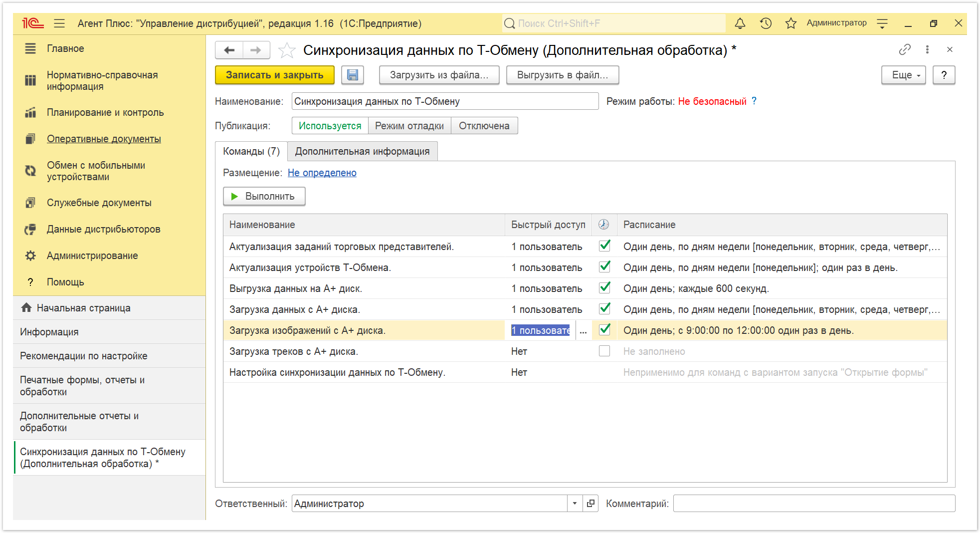Set publication to Режим отладки

[x=409, y=126]
